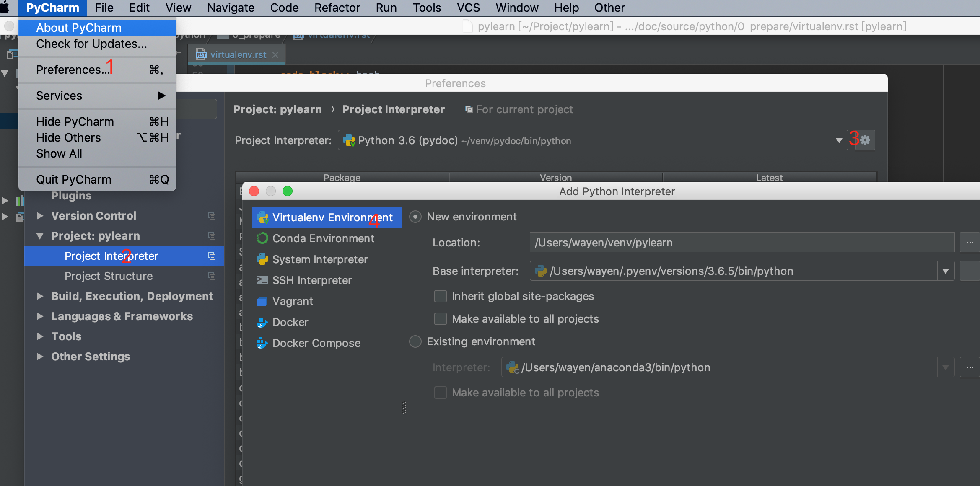Screen dimensions: 980x486
Task: Select the Existing environment radio button
Action: point(415,341)
